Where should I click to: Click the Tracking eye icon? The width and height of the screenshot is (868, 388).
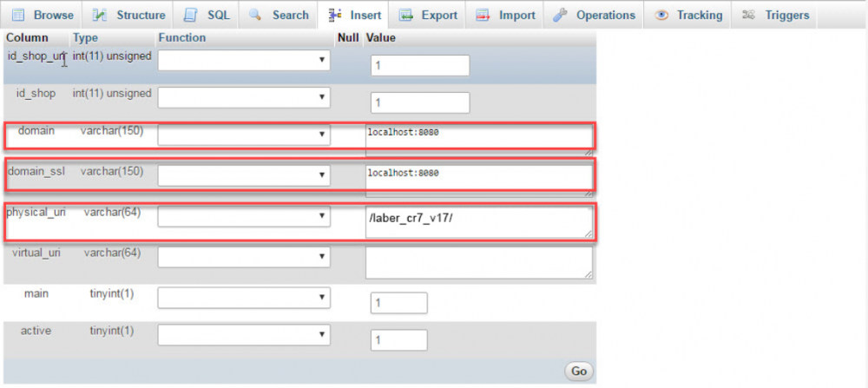(x=661, y=15)
